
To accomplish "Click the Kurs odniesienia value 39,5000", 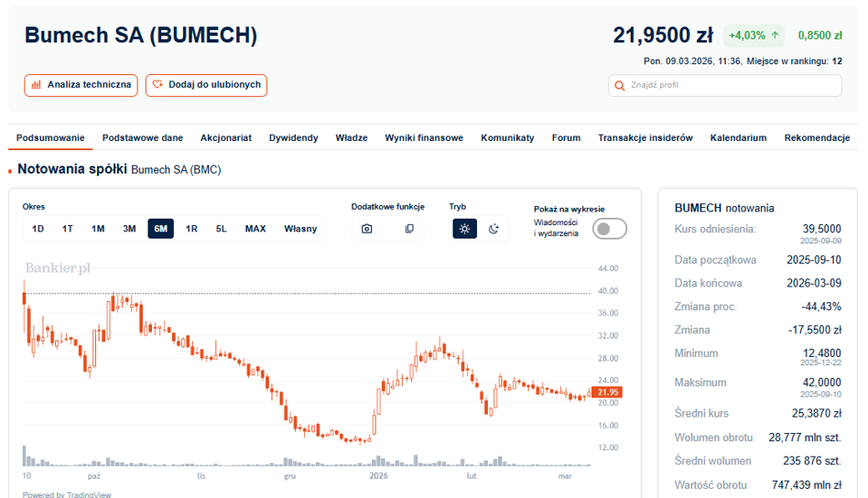I will (x=821, y=229).
